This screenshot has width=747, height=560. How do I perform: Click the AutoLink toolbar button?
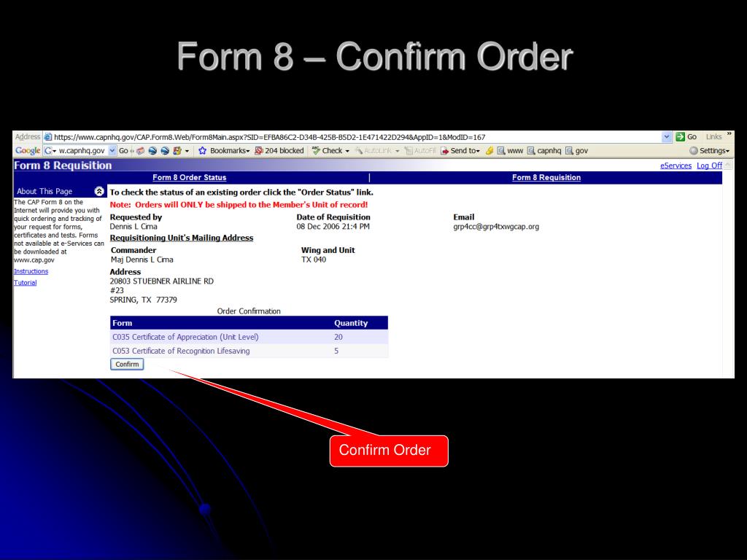[373, 151]
